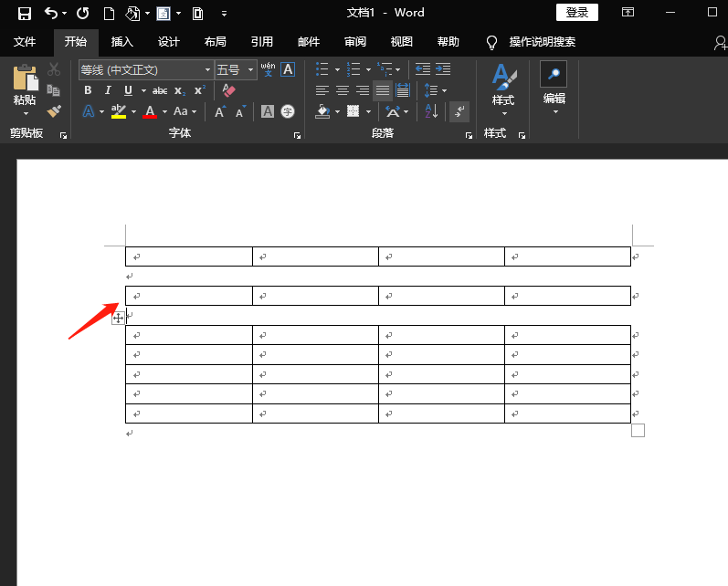Viewport: 728px width, 586px height.
Task: Click the first cell of the top table
Action: point(189,256)
